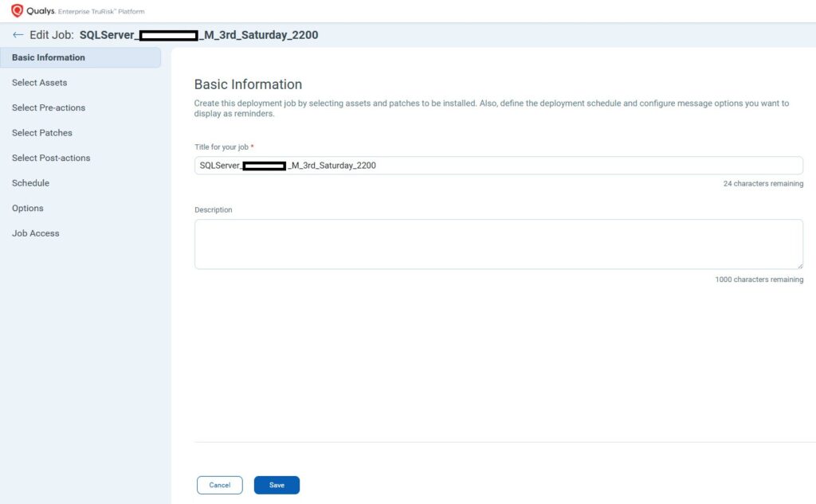
Task: Click the '1000 characters remaining' counter
Action: coord(759,279)
